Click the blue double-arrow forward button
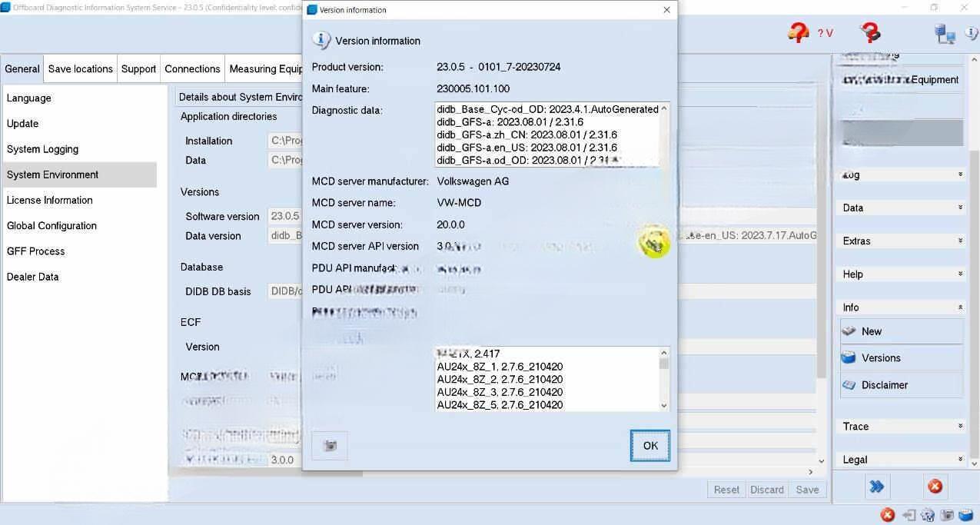The image size is (980, 525). [x=876, y=487]
